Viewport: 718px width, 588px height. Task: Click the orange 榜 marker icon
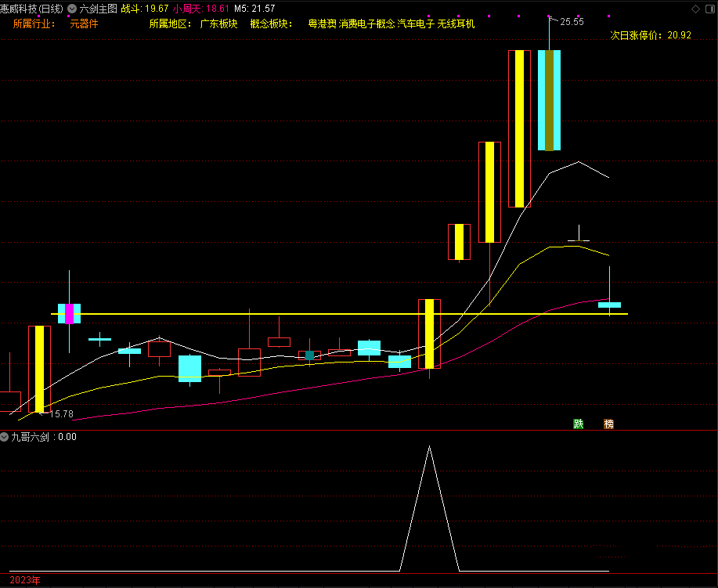pos(609,424)
